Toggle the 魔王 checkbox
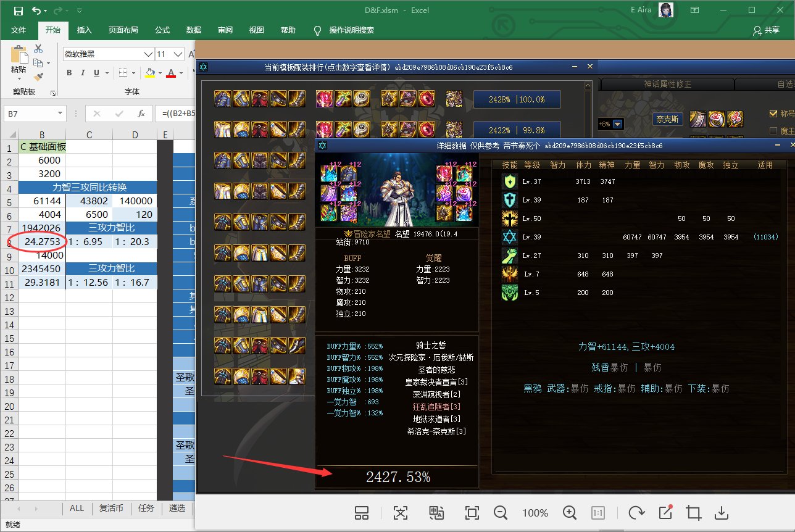The image size is (795, 532). coord(774,130)
